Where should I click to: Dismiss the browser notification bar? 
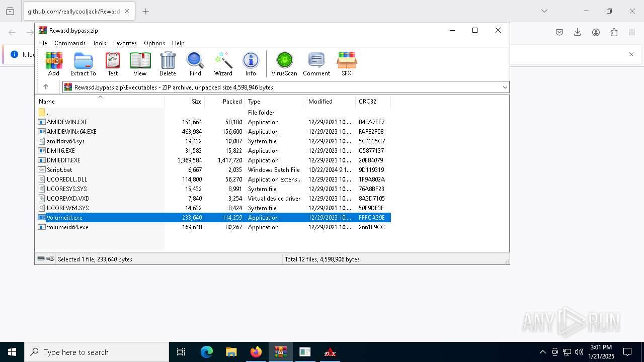pyautogui.click(x=631, y=54)
